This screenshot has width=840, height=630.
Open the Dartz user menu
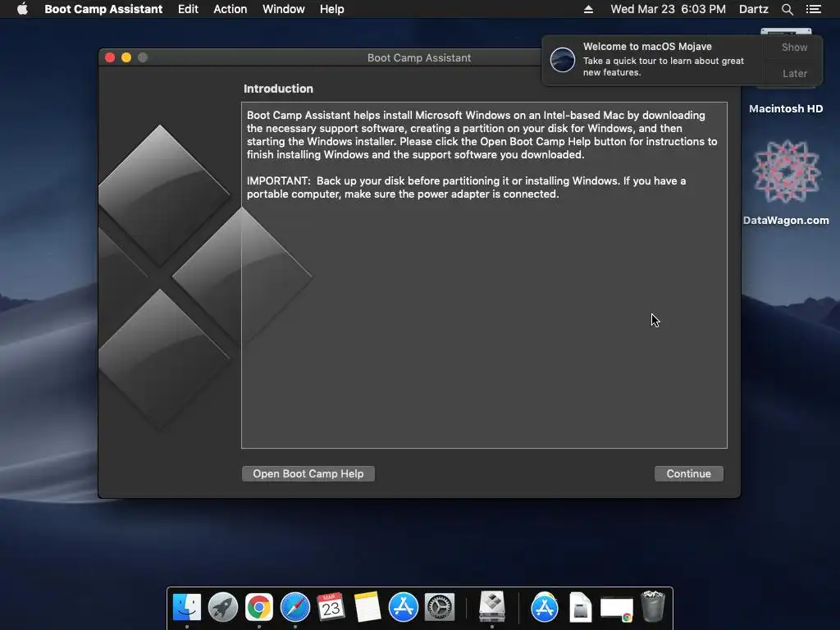(x=754, y=9)
